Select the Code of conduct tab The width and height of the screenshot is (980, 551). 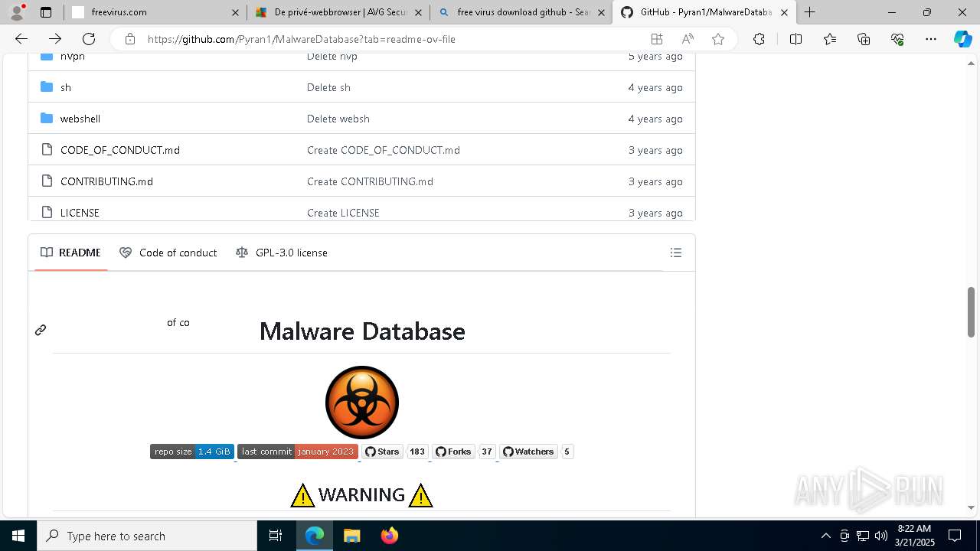(x=168, y=253)
